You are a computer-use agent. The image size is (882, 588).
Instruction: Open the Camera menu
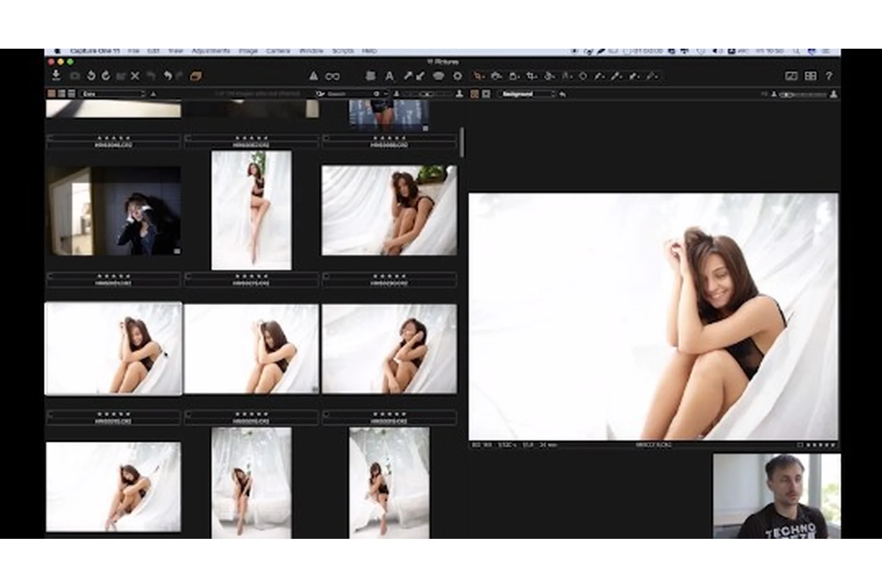coord(277,51)
